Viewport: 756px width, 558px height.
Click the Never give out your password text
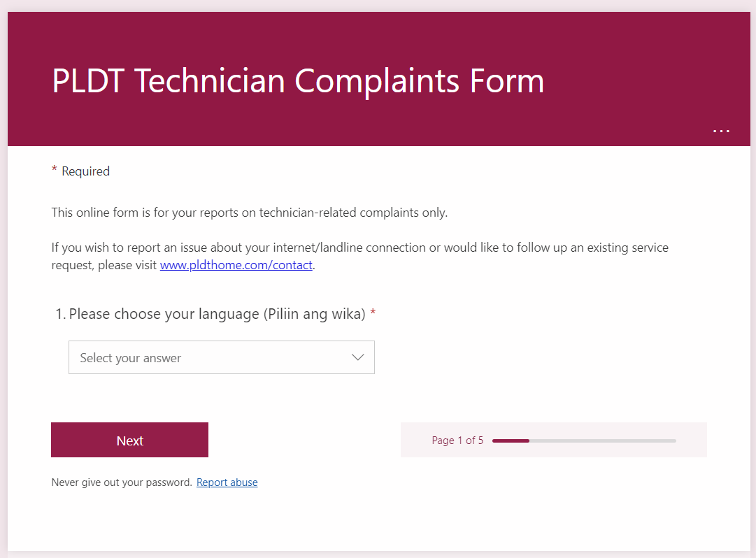tap(120, 482)
